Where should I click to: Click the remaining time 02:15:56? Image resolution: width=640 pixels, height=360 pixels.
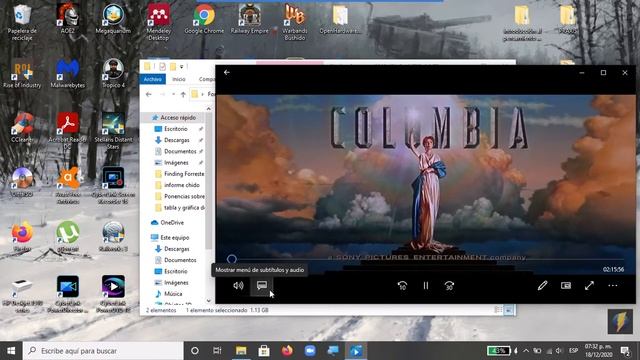click(x=613, y=269)
